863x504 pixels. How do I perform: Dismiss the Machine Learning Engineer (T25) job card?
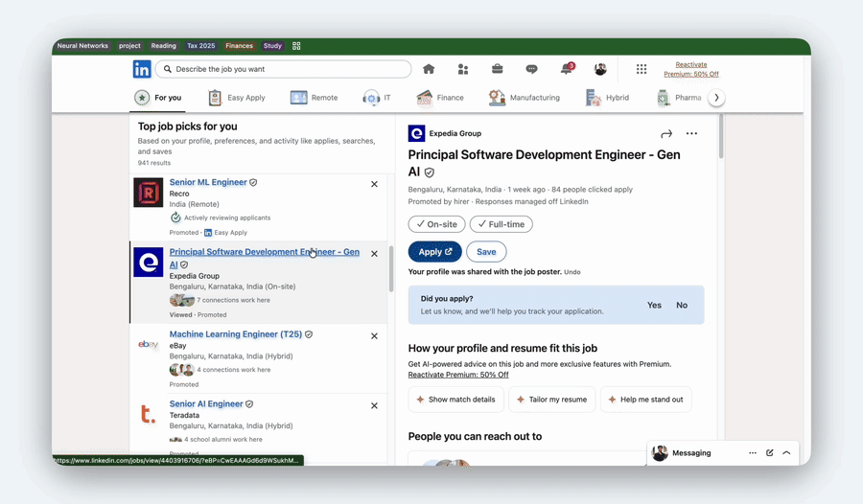point(374,336)
